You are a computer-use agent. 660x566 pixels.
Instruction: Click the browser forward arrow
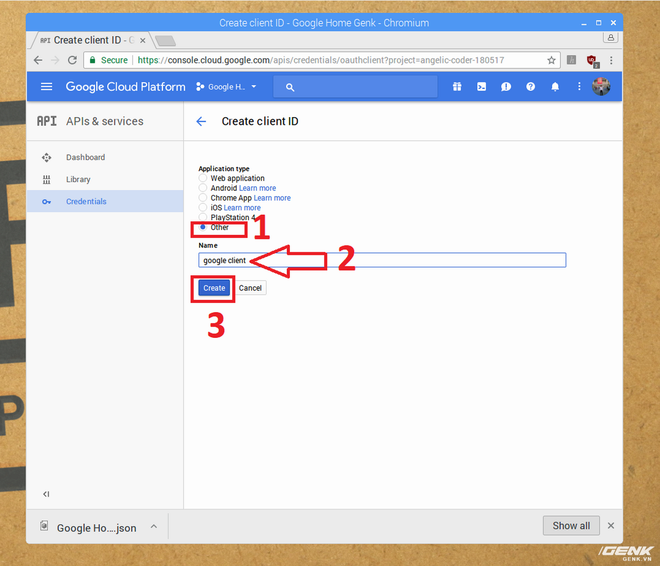point(55,60)
